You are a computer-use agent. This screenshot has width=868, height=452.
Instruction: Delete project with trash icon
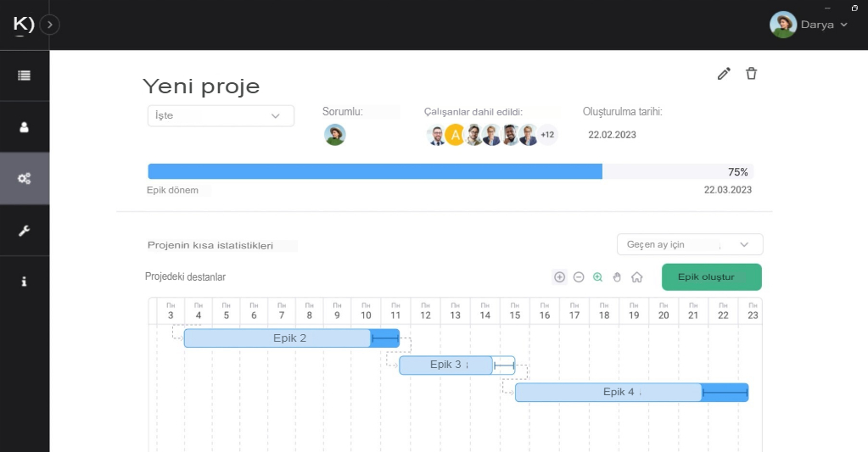(x=751, y=74)
